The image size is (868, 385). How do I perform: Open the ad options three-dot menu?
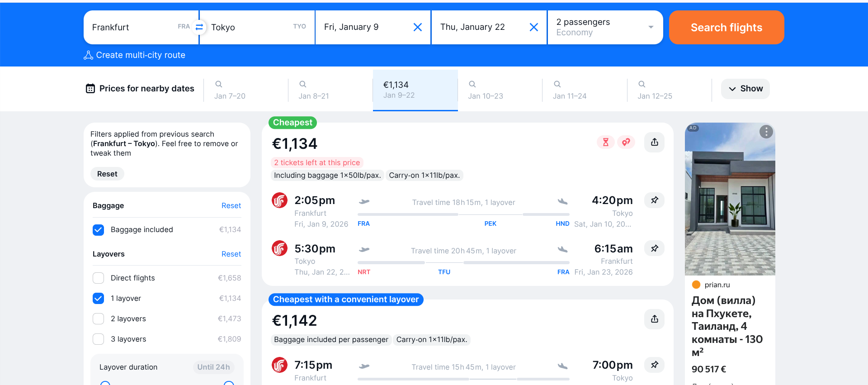pos(766,132)
